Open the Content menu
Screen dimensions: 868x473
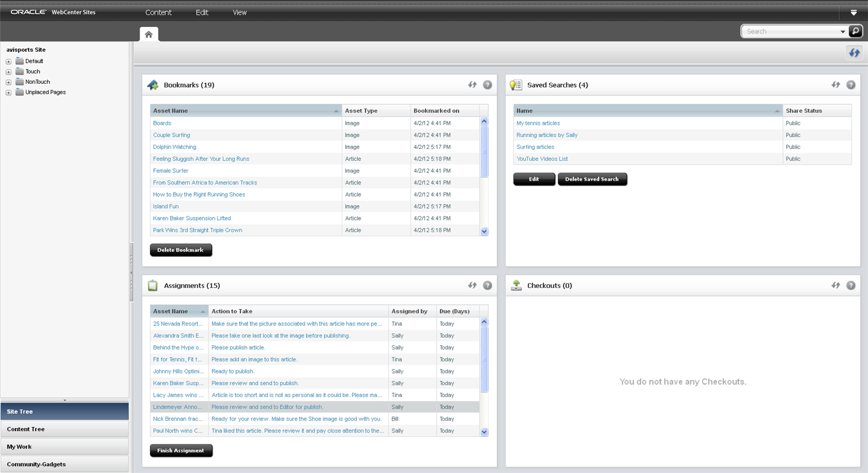[x=158, y=12]
